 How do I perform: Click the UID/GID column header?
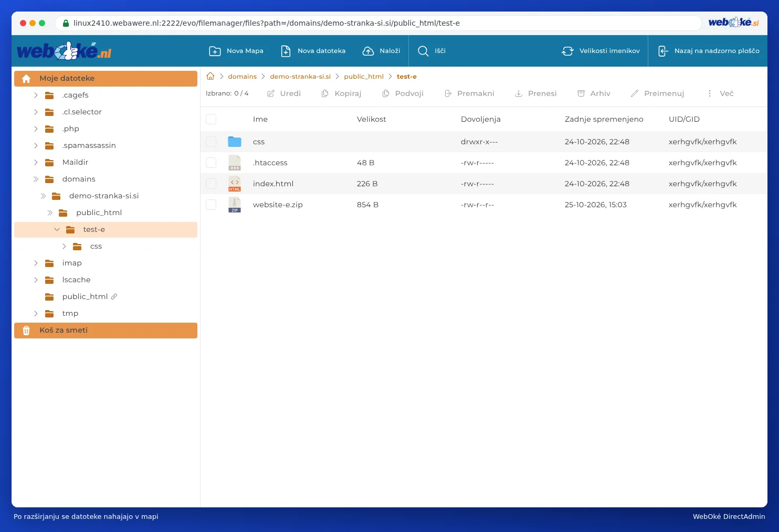684,119
